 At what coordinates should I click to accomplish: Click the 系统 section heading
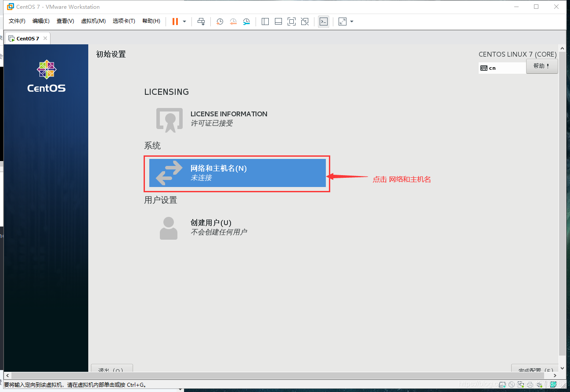coord(152,146)
